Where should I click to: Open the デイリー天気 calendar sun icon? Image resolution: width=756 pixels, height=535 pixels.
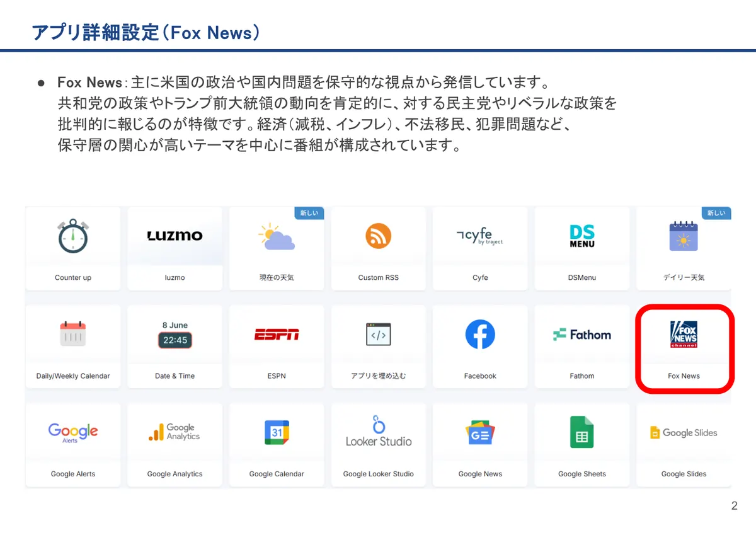click(x=684, y=236)
